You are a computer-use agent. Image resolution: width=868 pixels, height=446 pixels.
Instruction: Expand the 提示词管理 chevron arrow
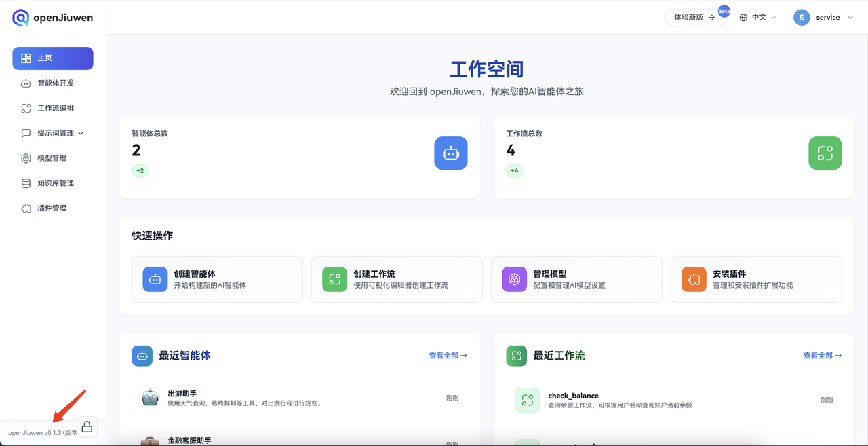click(x=81, y=134)
